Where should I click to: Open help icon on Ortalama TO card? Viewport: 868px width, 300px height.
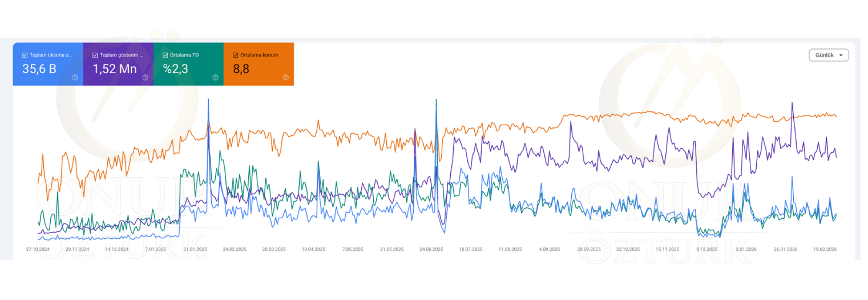[215, 77]
